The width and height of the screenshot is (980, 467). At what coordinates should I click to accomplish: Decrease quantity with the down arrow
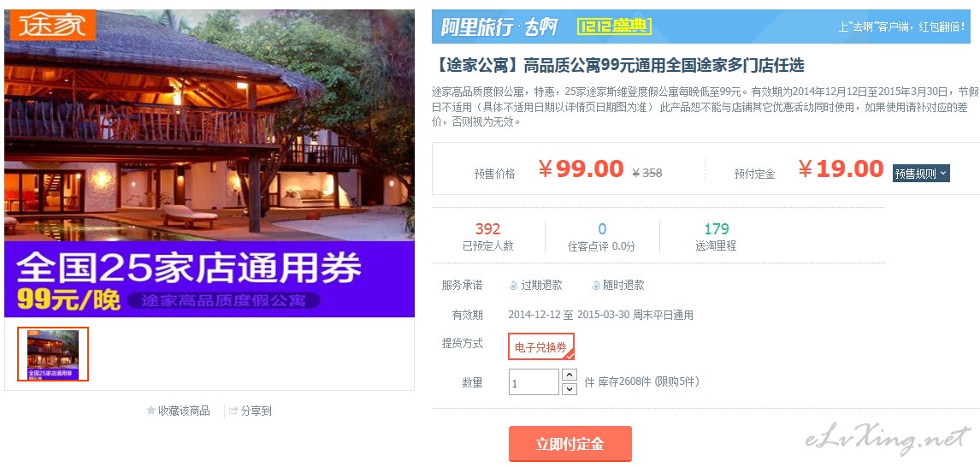pyautogui.click(x=570, y=389)
